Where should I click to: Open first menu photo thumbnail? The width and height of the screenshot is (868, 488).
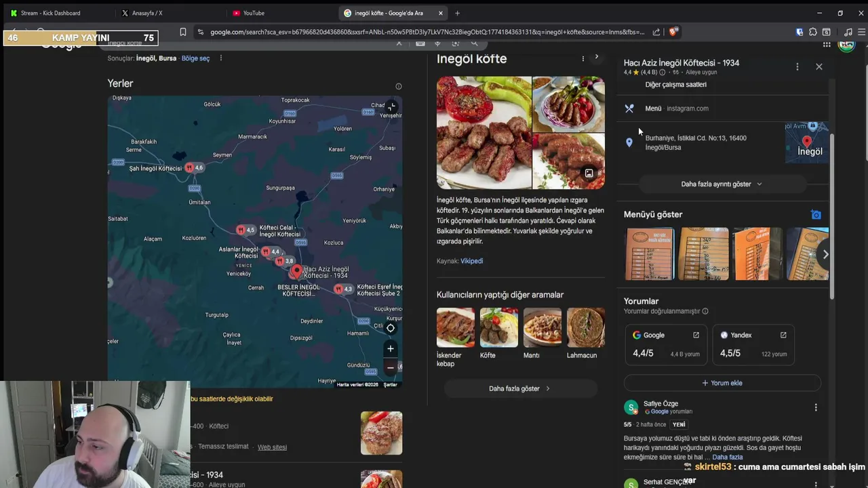[650, 254]
